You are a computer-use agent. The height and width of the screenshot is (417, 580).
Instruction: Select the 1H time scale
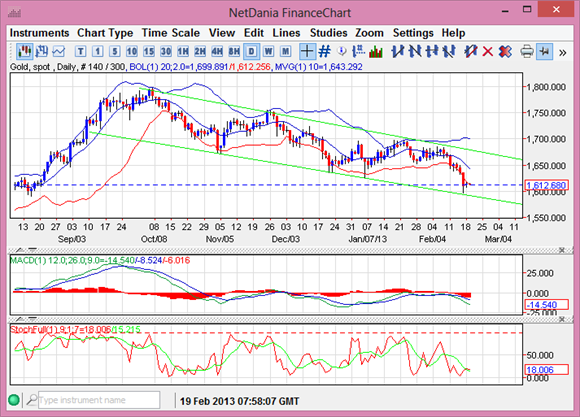tap(182, 51)
